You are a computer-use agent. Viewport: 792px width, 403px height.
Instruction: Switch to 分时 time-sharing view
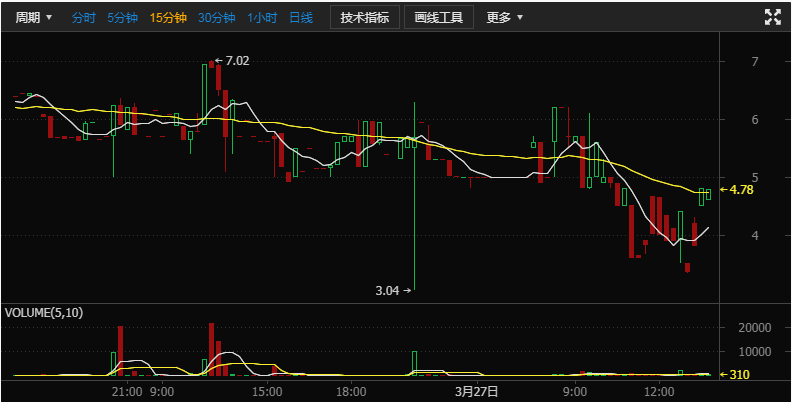coord(83,18)
